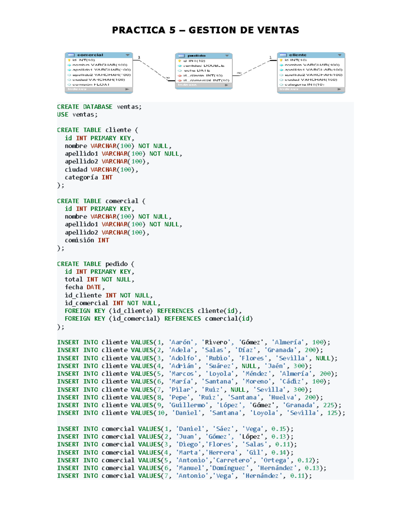Image resolution: width=411 pixels, height=532 pixels.
Task: Expand Indexes section of cliente table
Action: click(x=339, y=89)
